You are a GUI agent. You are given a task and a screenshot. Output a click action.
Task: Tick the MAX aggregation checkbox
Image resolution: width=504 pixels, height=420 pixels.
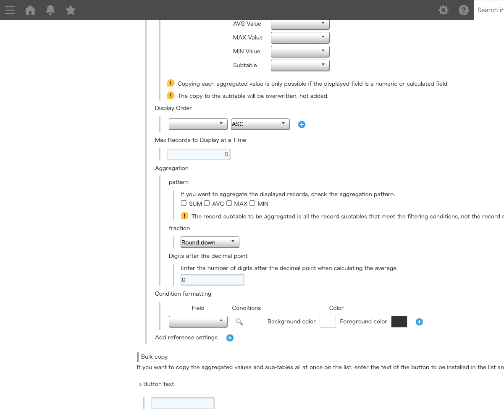tap(229, 203)
